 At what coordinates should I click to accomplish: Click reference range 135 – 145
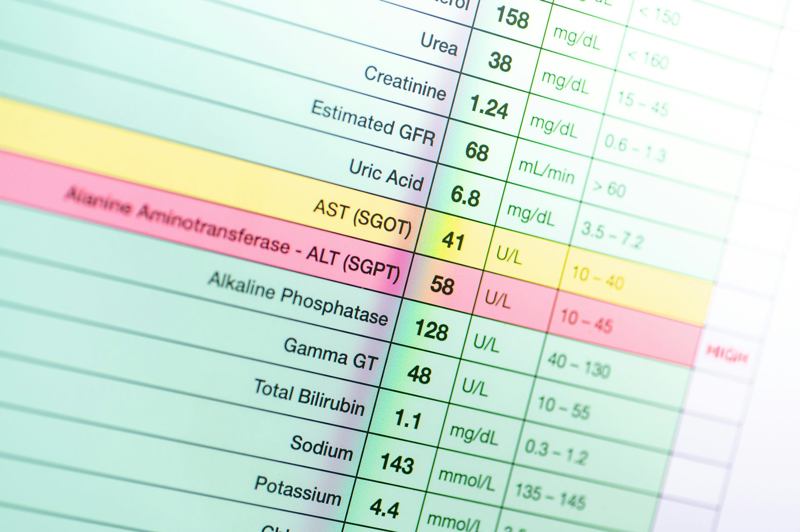pos(550,497)
